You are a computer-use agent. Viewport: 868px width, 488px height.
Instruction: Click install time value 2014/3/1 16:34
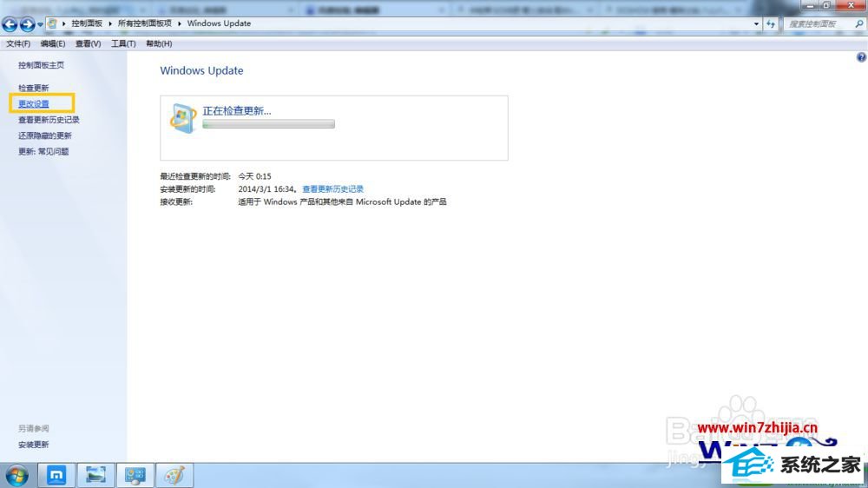pos(266,189)
